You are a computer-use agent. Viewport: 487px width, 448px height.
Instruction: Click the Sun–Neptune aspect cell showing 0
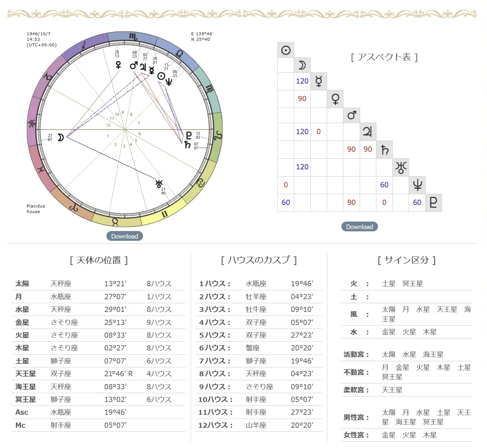coord(286,185)
